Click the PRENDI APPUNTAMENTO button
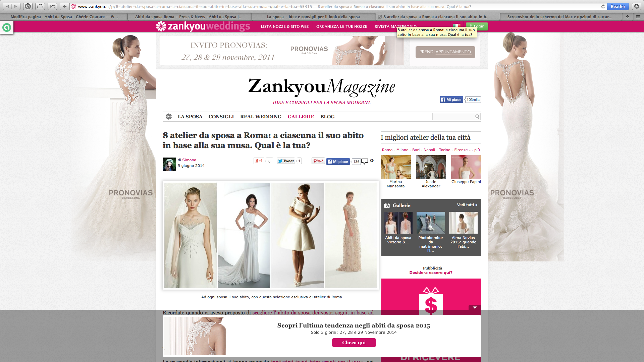The width and height of the screenshot is (644, 362). click(445, 52)
